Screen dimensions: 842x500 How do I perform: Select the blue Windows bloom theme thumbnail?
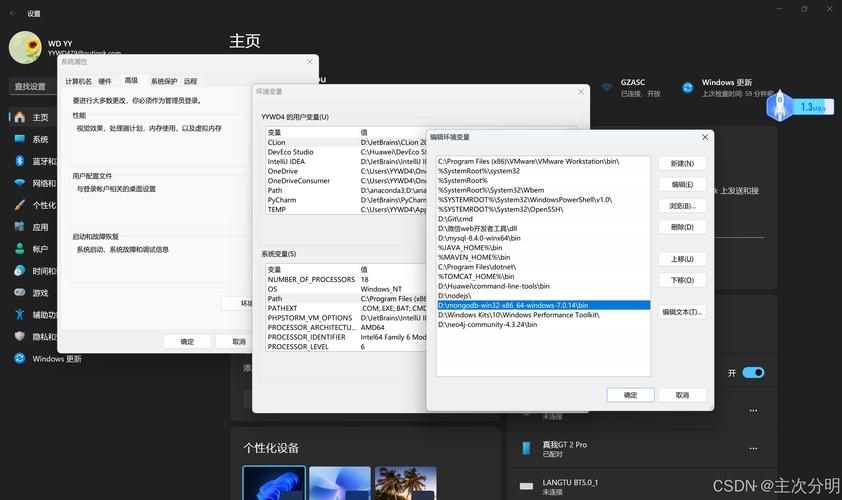(274, 483)
